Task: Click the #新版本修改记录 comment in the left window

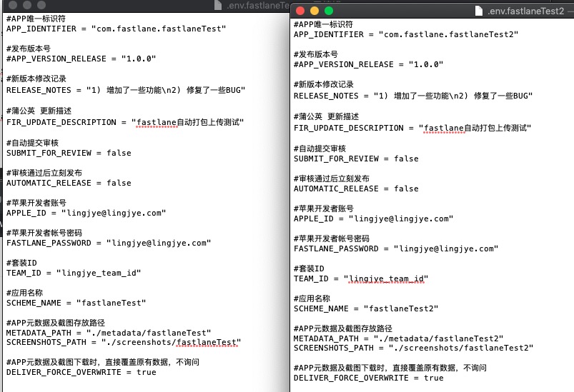Action: point(36,79)
